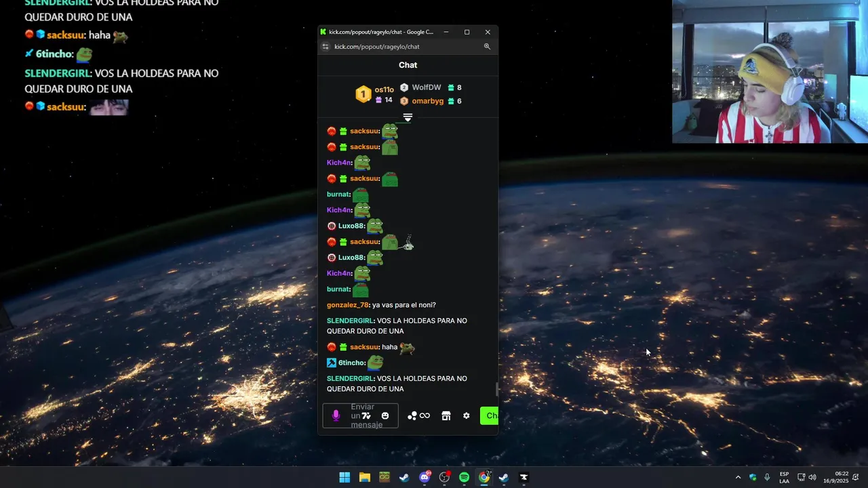Open OBS Studio from the taskbar

pyautogui.click(x=444, y=477)
